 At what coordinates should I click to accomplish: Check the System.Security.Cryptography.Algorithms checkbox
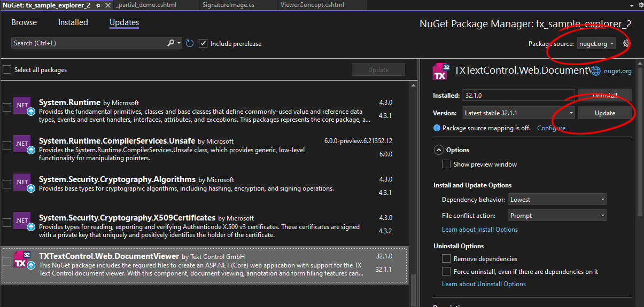(7, 184)
